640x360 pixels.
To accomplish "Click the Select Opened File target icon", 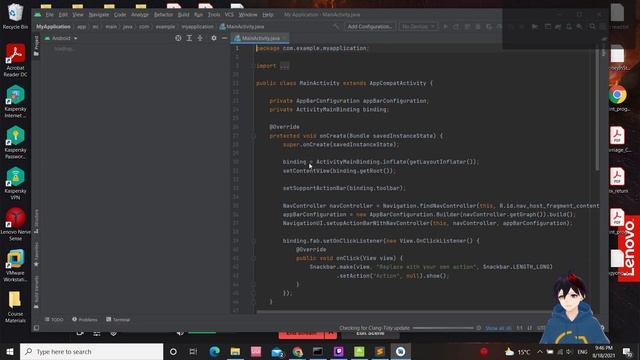I will 178,38.
